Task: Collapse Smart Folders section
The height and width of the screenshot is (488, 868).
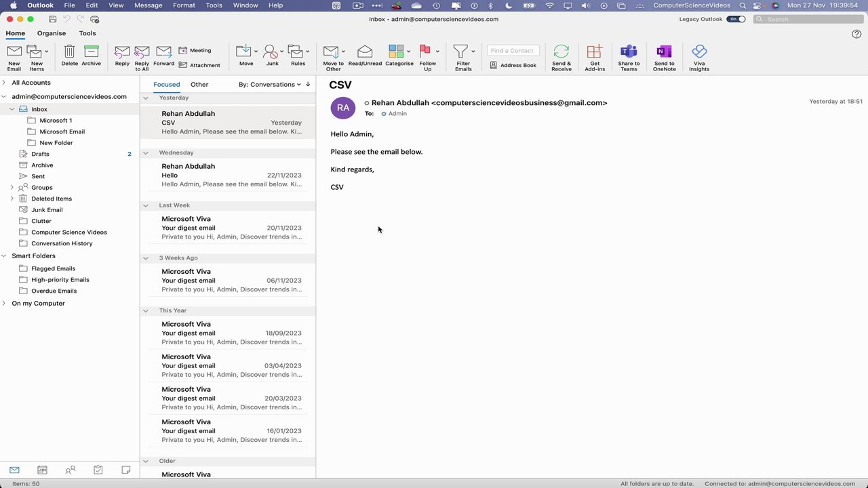Action: (x=4, y=256)
